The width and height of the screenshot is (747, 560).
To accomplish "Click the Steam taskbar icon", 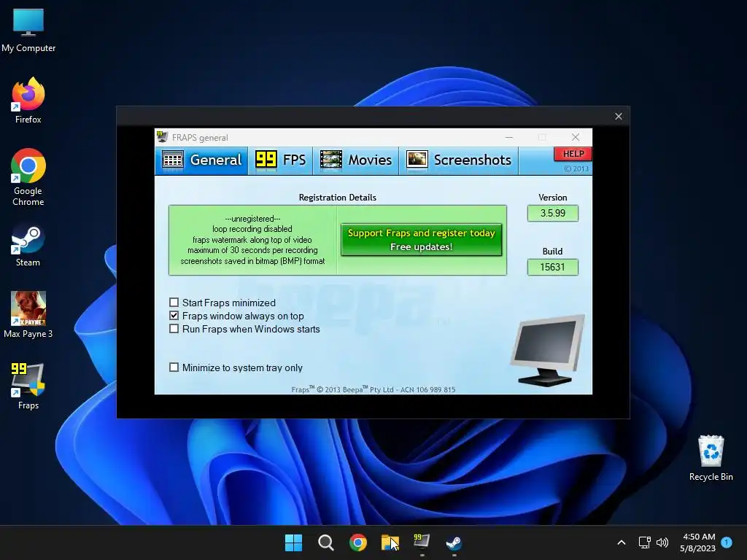I will point(454,542).
